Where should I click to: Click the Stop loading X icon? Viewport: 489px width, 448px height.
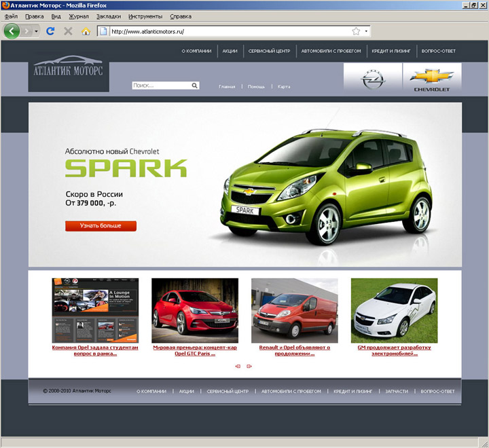tap(68, 31)
